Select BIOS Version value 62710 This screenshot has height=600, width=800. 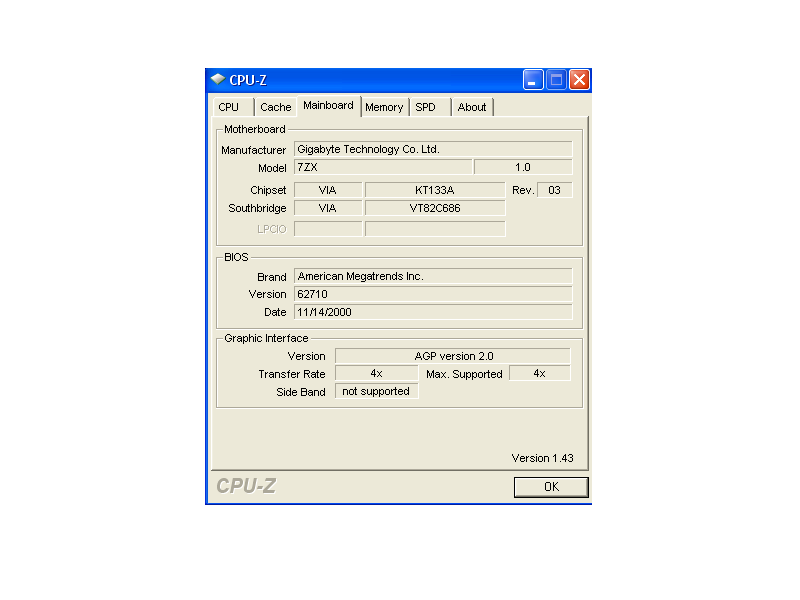click(433, 294)
